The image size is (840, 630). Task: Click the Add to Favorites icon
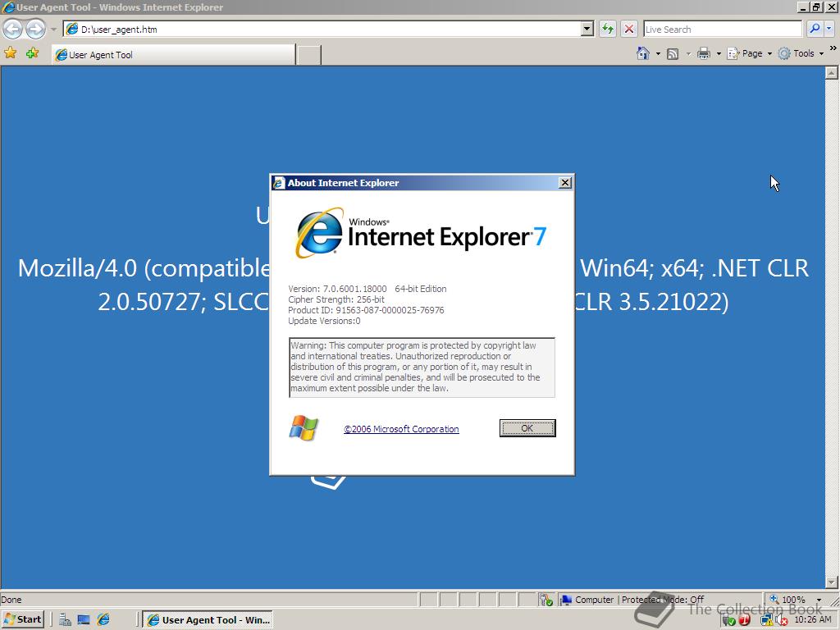click(32, 53)
